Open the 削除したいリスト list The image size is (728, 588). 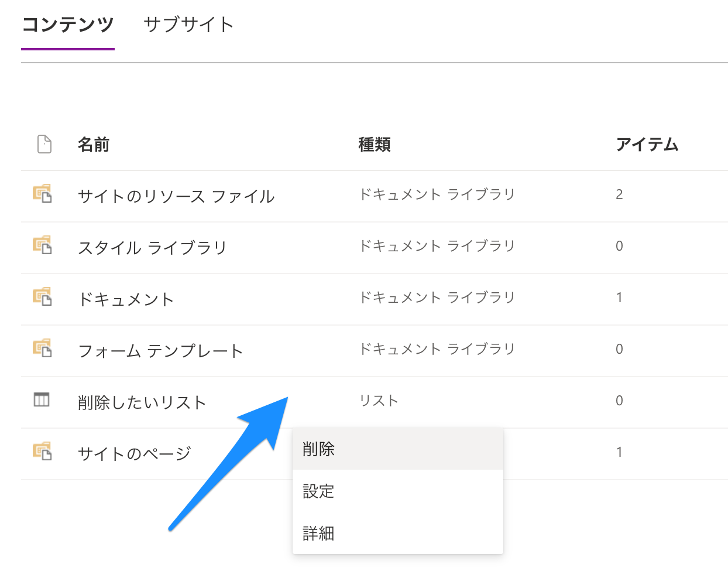click(x=142, y=402)
